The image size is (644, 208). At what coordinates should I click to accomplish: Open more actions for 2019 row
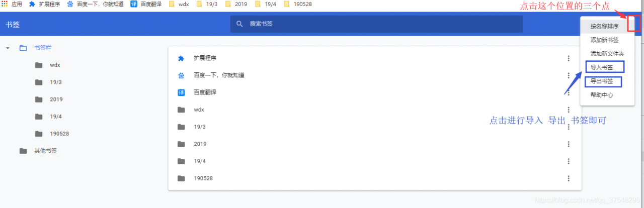[568, 144]
